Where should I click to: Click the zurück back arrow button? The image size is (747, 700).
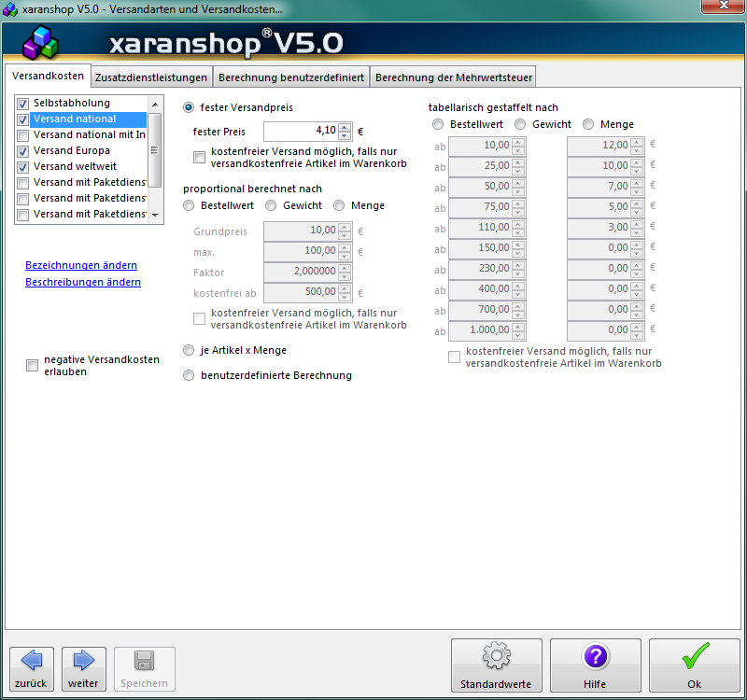[32, 668]
